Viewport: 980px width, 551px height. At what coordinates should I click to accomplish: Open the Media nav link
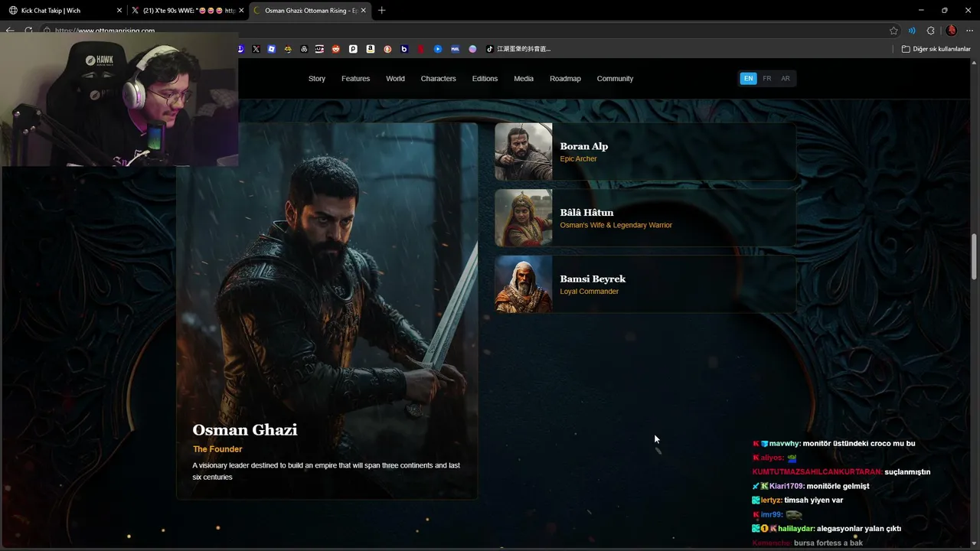point(524,79)
